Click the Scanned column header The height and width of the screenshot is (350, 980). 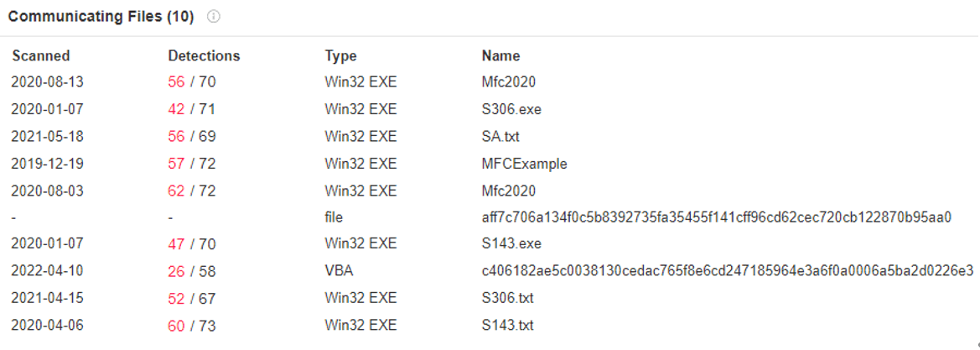point(40,55)
